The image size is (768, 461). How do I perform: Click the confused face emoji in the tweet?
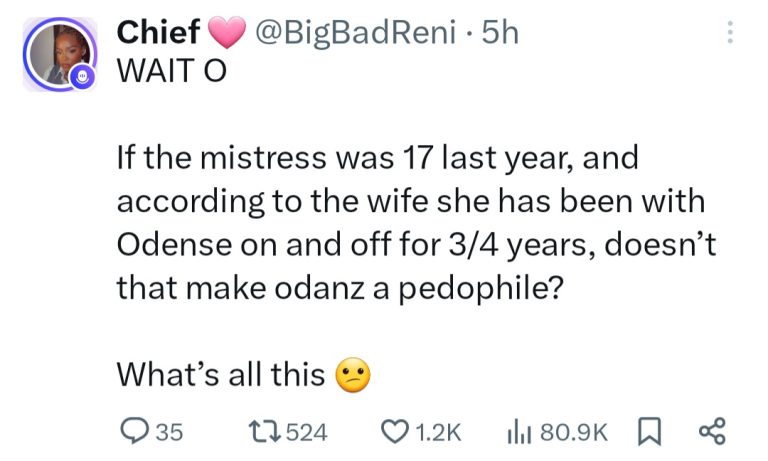353,374
